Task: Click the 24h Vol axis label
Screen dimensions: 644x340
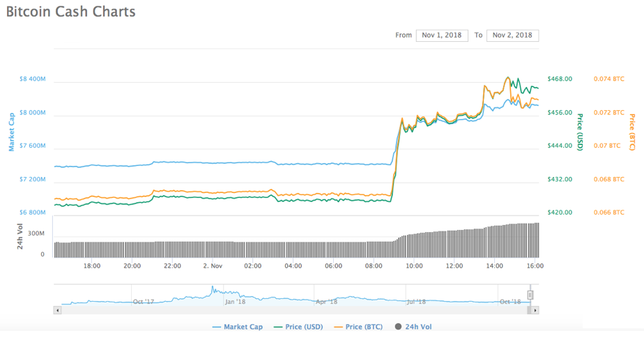Action: (x=21, y=238)
